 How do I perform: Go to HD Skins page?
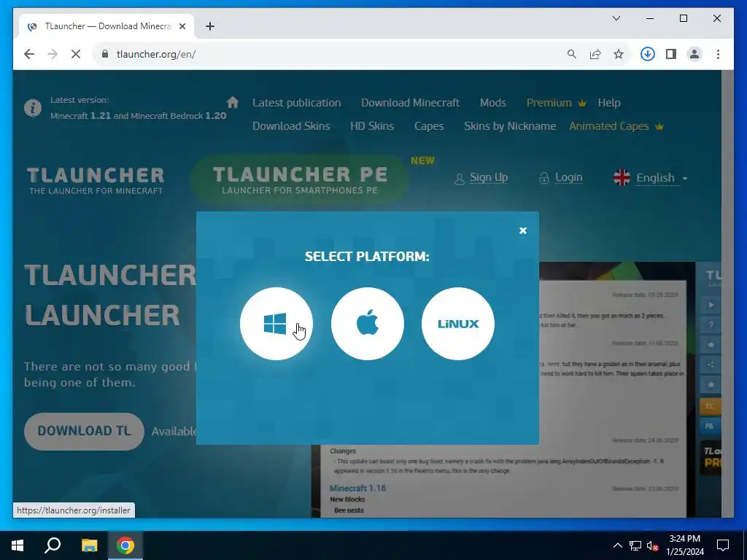tap(371, 126)
